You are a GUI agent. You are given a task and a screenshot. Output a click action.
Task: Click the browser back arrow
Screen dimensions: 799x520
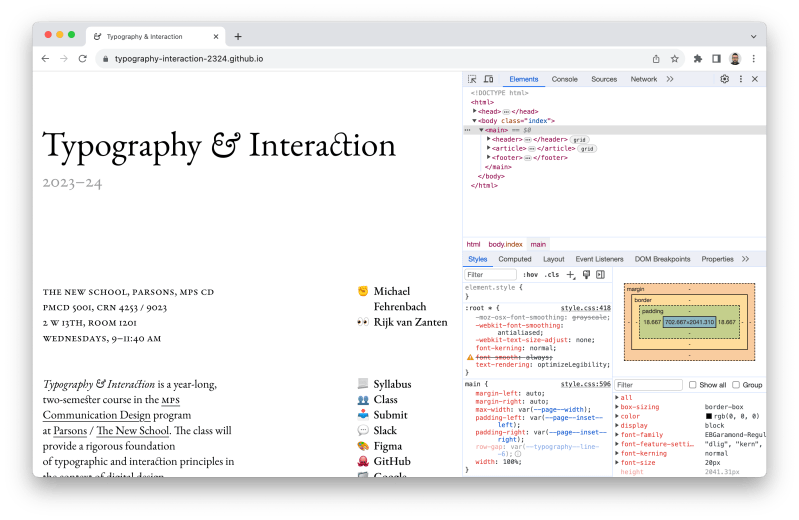coord(45,59)
